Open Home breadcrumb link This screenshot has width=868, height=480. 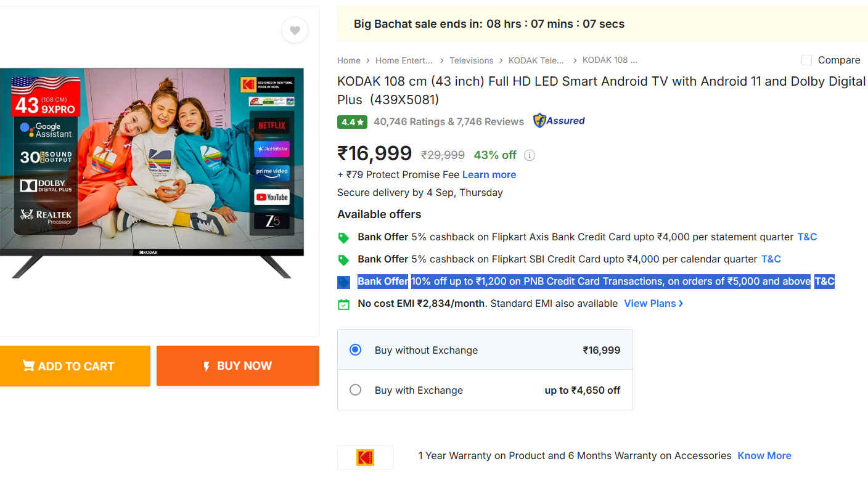(348, 60)
